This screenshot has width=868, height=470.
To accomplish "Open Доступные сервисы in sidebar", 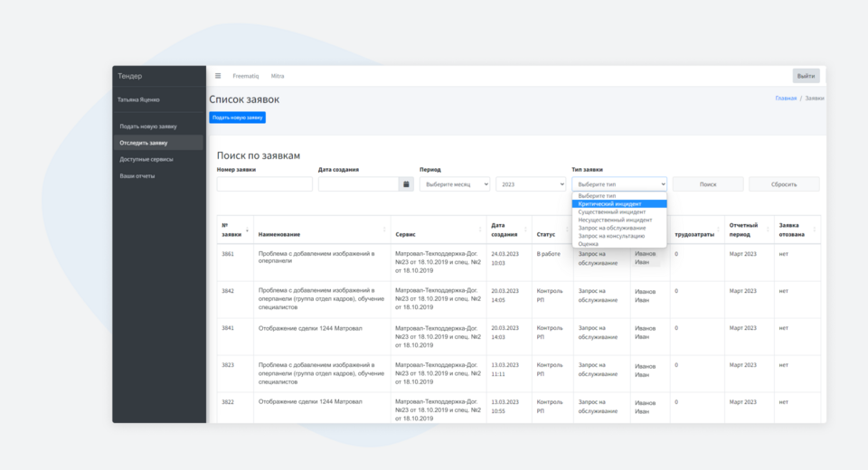I will tap(146, 159).
